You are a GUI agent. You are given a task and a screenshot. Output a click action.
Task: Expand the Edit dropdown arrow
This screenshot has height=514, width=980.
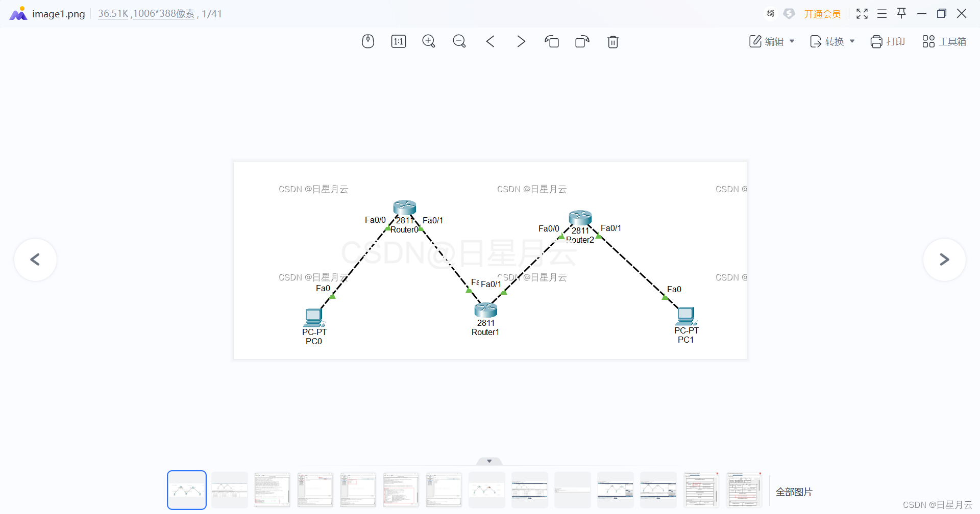click(792, 41)
